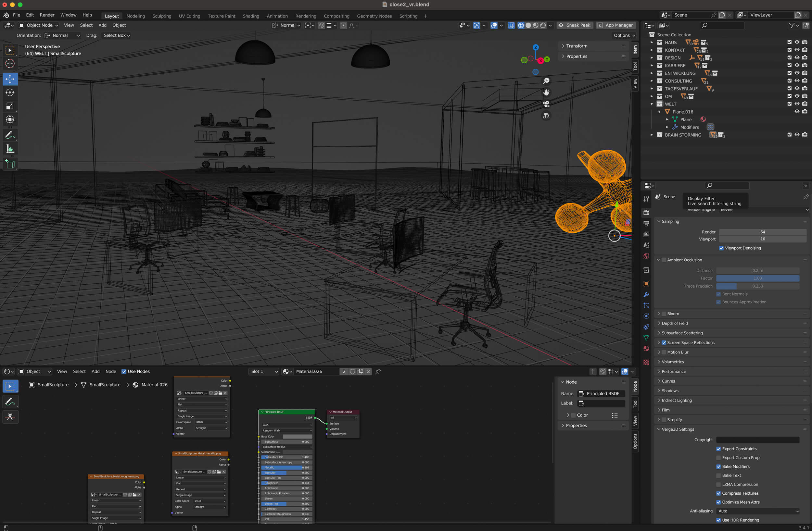Screen dimensions: 812x531
Task: Disable Viewport Denoising checkbox
Action: (721, 248)
